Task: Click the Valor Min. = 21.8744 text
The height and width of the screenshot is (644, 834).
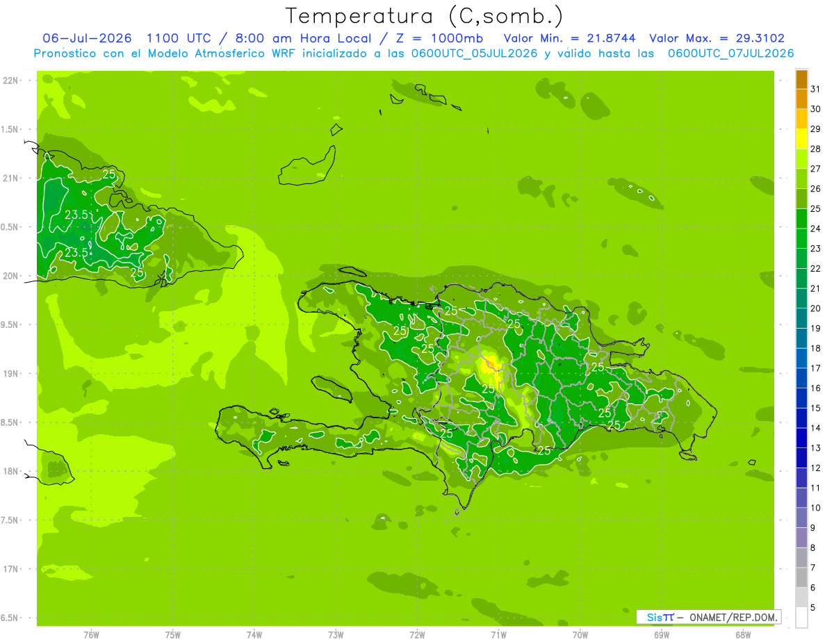Action: (x=569, y=38)
